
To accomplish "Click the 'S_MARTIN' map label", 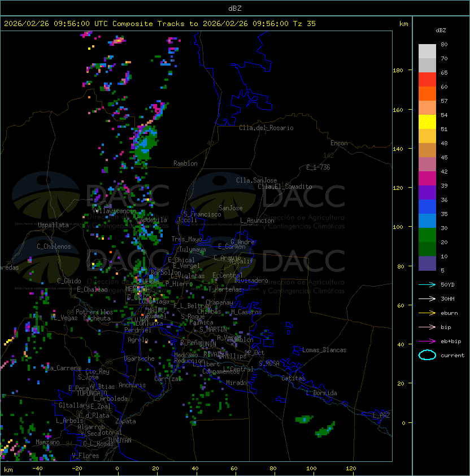I will (213, 330).
